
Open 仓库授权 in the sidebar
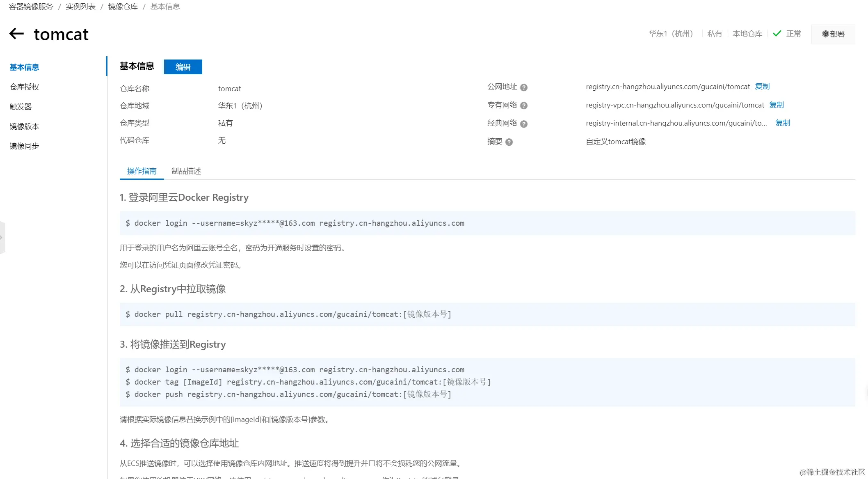tap(24, 87)
